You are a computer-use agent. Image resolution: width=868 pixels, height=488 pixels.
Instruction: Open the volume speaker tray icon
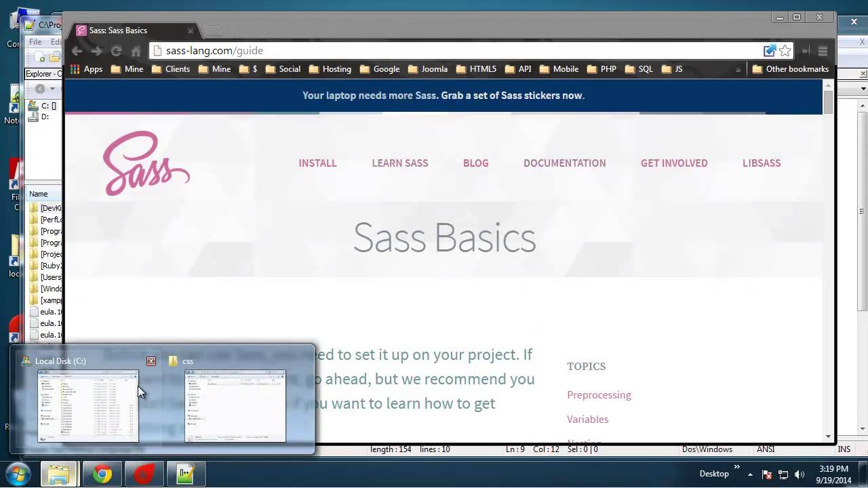[799, 474]
